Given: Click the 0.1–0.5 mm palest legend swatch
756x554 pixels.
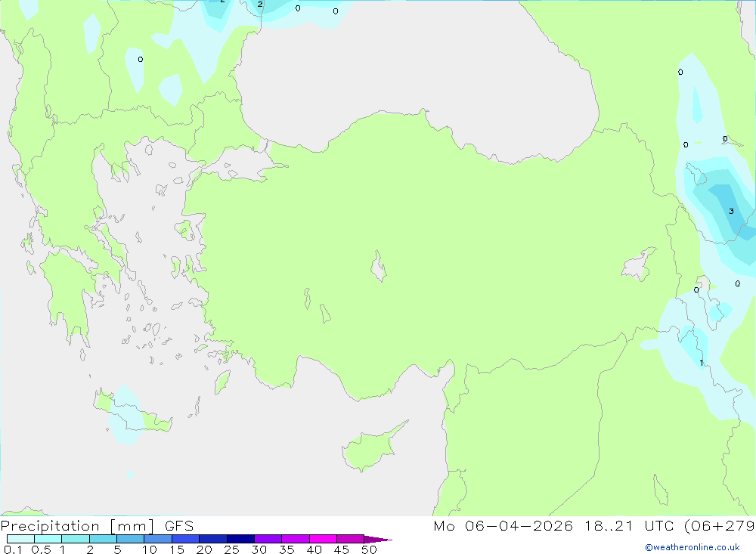Looking at the screenshot, I should (x=20, y=539).
